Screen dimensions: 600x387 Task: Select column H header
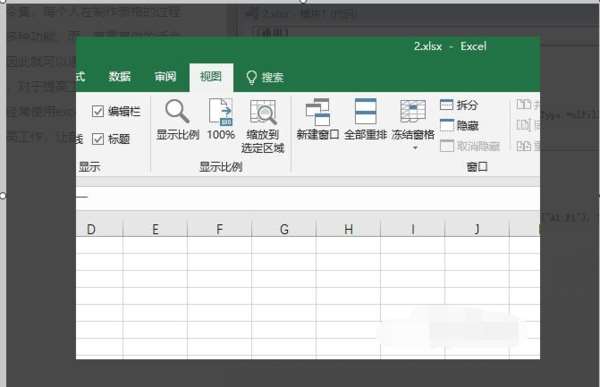click(348, 229)
